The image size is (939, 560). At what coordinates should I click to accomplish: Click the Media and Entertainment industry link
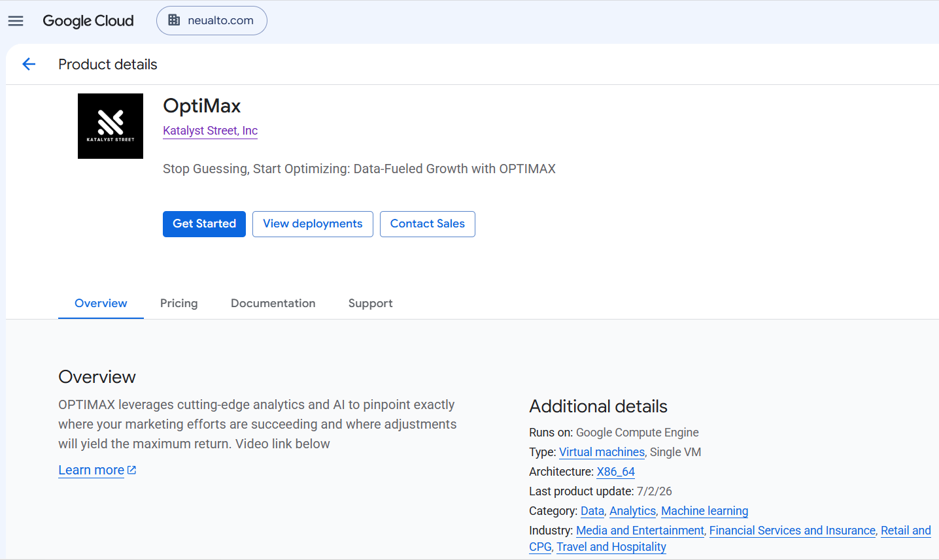pos(640,531)
